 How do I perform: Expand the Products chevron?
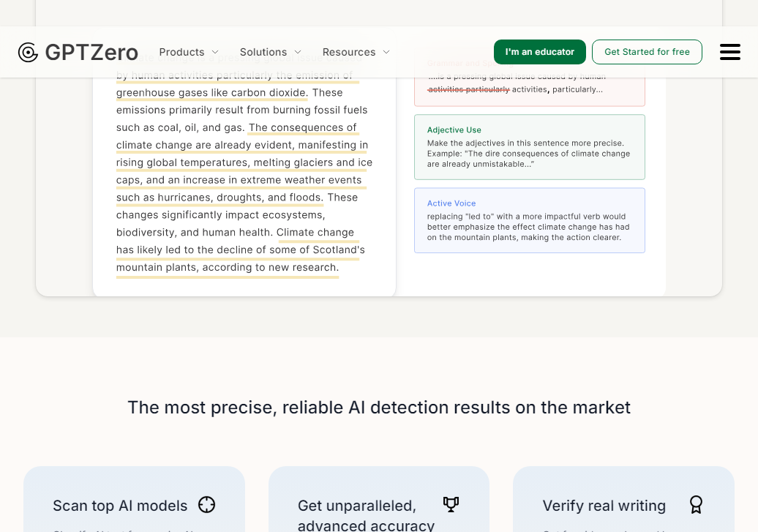pos(216,52)
